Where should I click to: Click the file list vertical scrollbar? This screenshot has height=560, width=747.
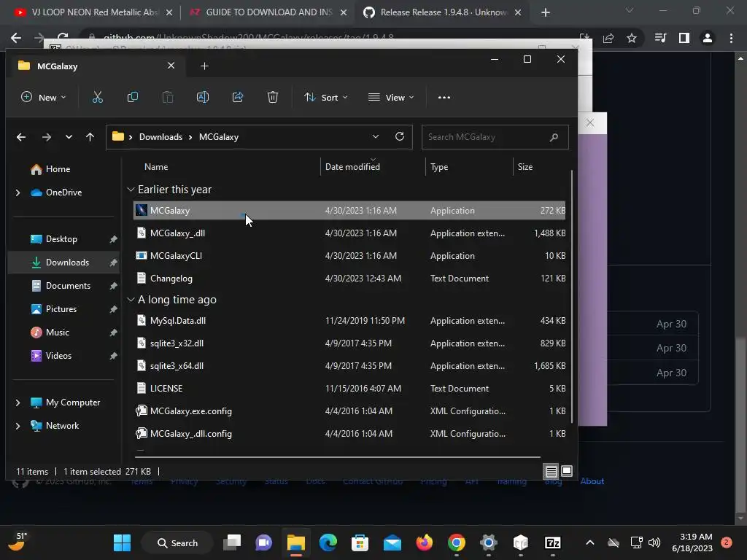572,296
